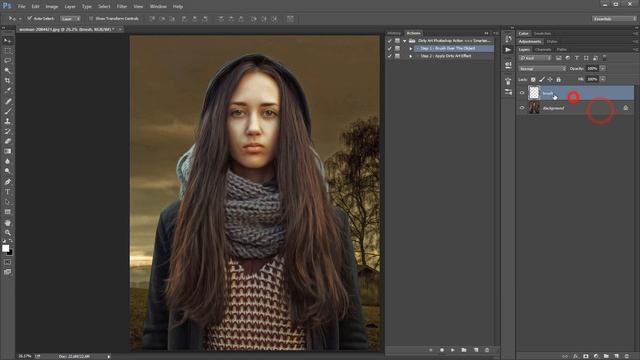Create a new set in the Actions panel
This screenshot has width=640, height=360.
tap(464, 350)
